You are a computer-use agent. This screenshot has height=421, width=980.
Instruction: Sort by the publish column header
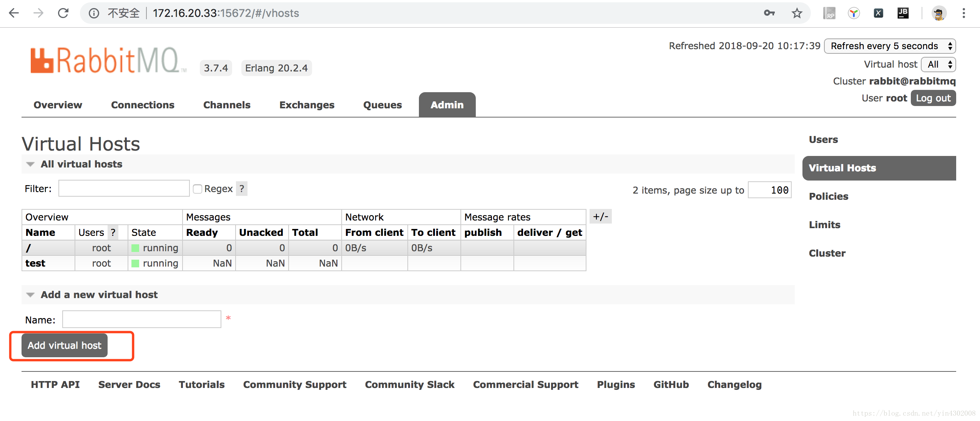(483, 232)
